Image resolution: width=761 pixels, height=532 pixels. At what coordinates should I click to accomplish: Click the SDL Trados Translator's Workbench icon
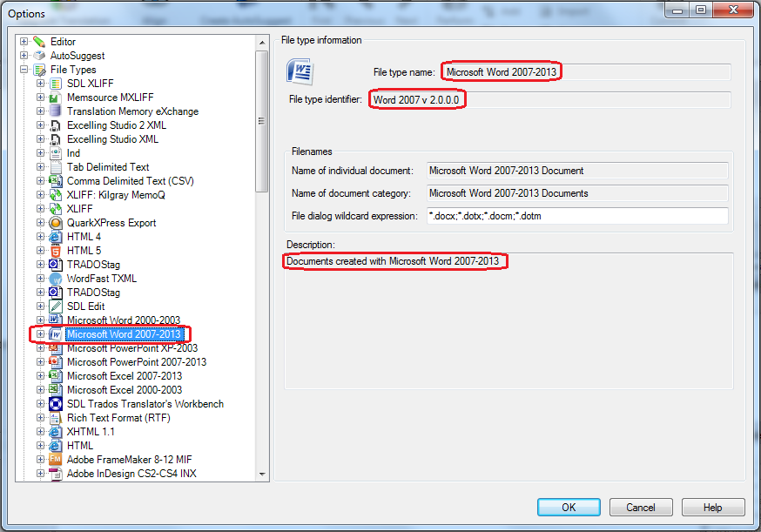55,403
